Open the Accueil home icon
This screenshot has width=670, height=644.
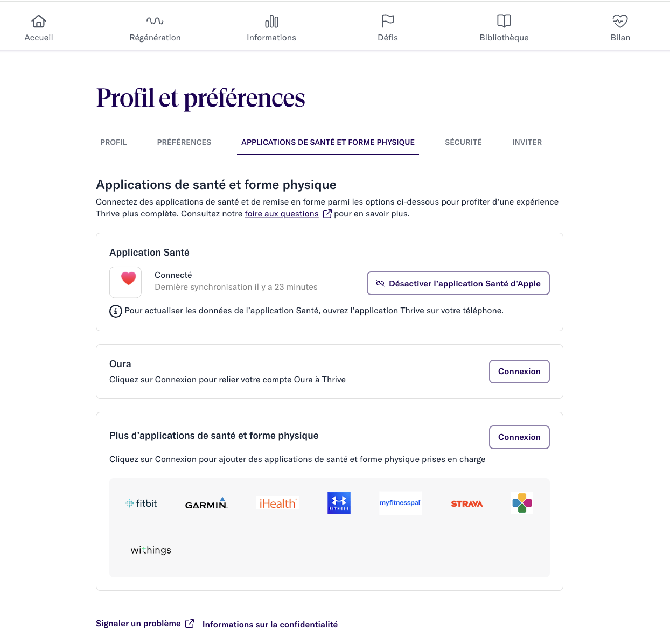[39, 21]
